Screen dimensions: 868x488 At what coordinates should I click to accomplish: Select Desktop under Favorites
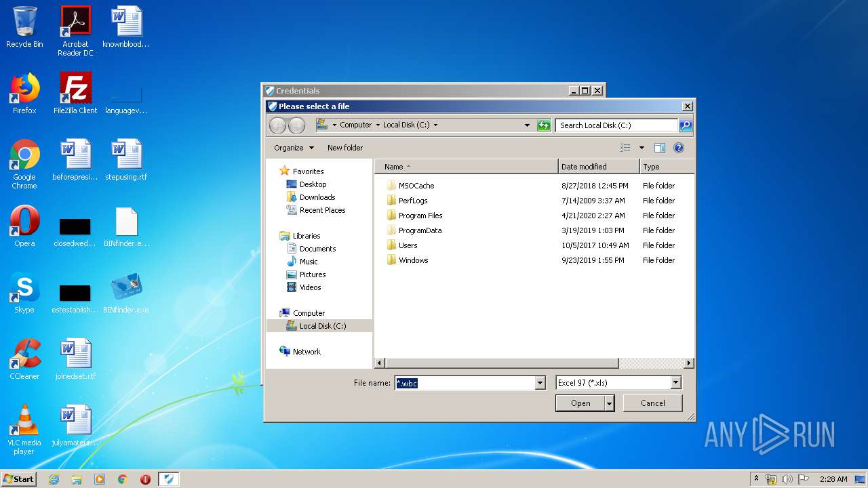click(x=313, y=184)
